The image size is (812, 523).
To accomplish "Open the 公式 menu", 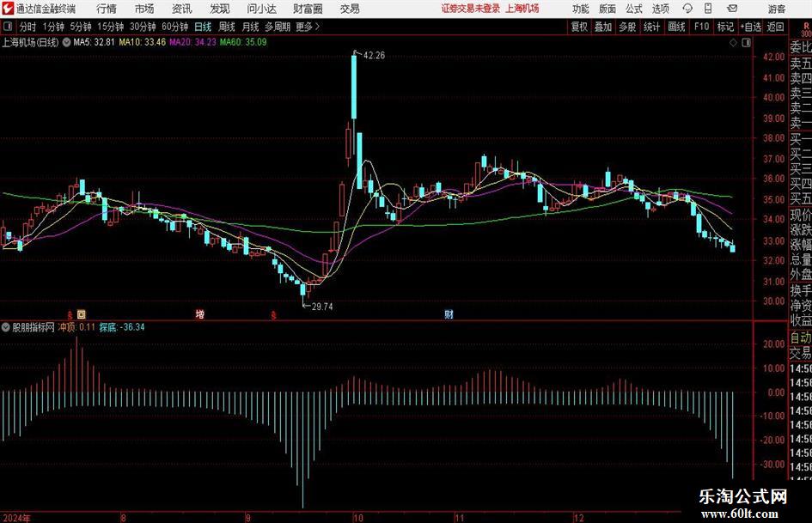I will pyautogui.click(x=634, y=9).
